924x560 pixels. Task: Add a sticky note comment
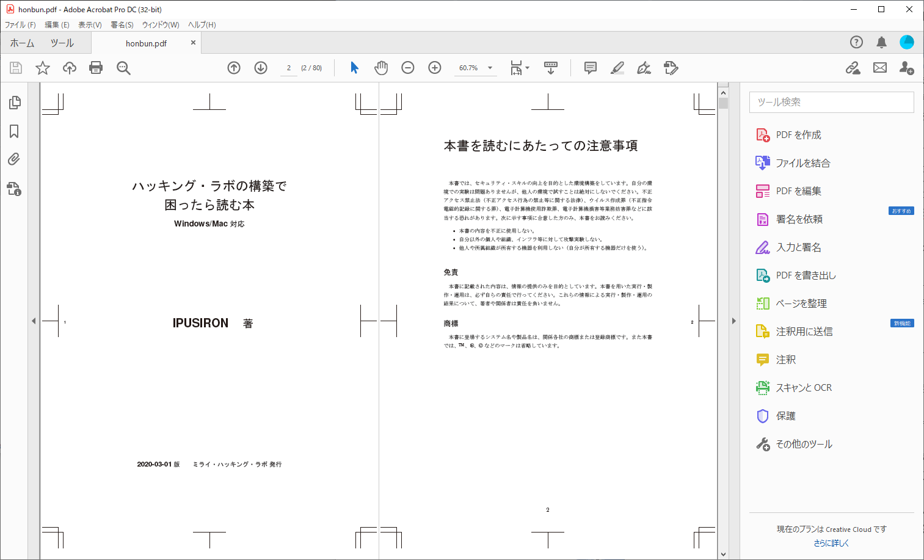pos(591,68)
